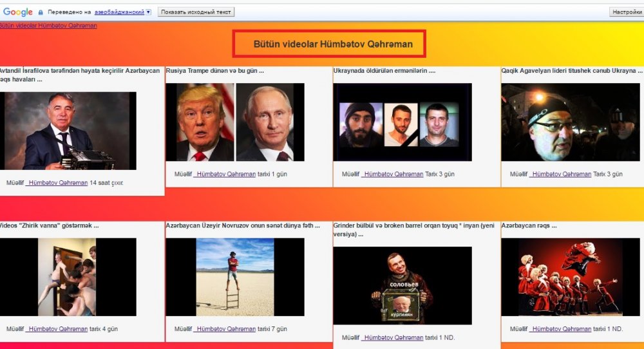This screenshot has height=349, width=644.
Task: Open author link under Zhirik vanna video
Action: coord(57,329)
